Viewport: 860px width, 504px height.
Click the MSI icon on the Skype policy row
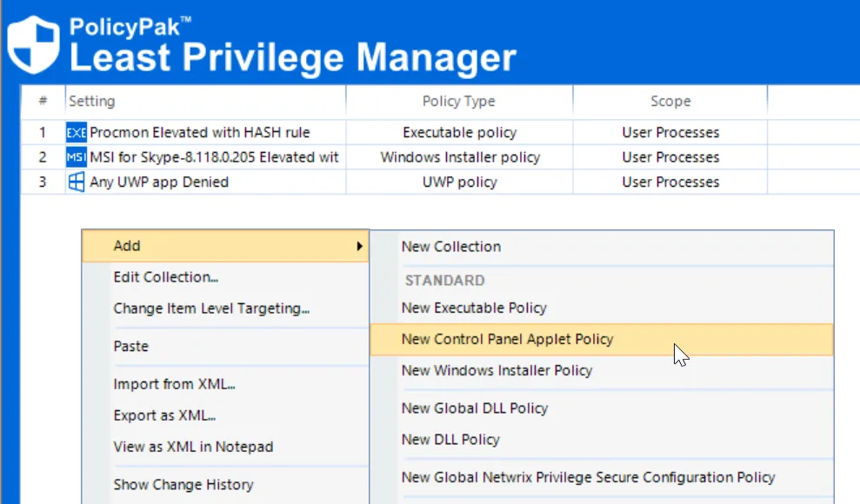[76, 157]
